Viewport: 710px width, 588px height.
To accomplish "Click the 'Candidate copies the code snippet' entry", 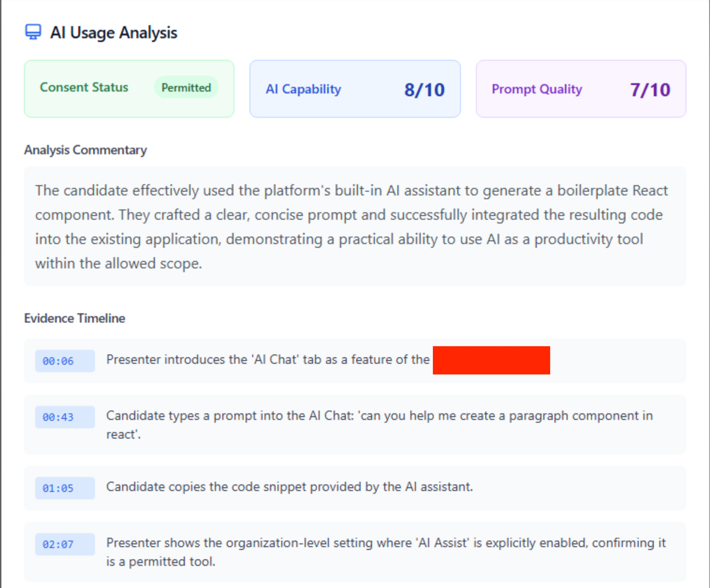I will pos(289,487).
